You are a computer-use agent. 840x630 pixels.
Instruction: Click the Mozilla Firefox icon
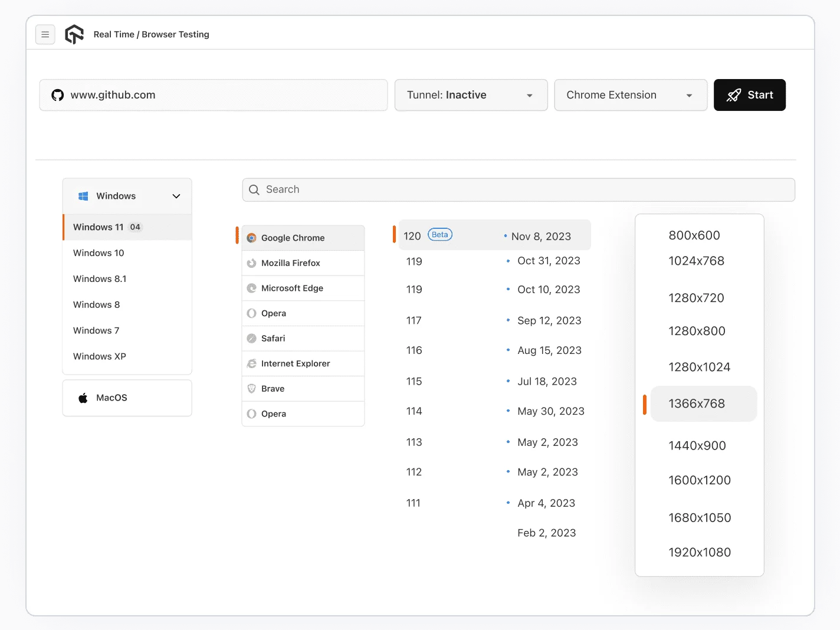252,263
